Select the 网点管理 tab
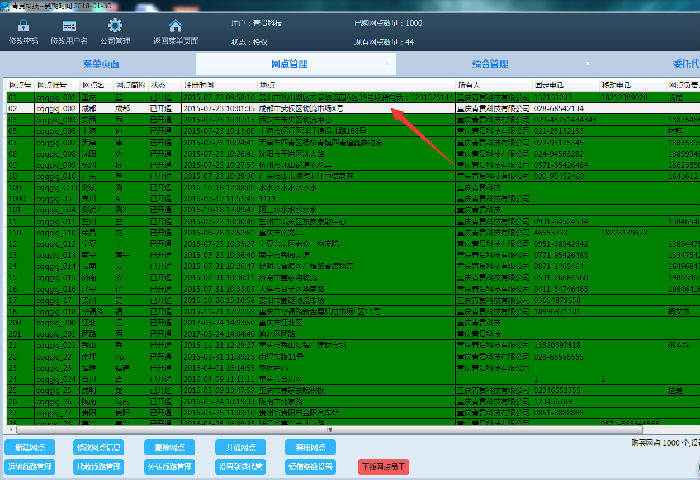700x480 pixels. tap(296, 63)
